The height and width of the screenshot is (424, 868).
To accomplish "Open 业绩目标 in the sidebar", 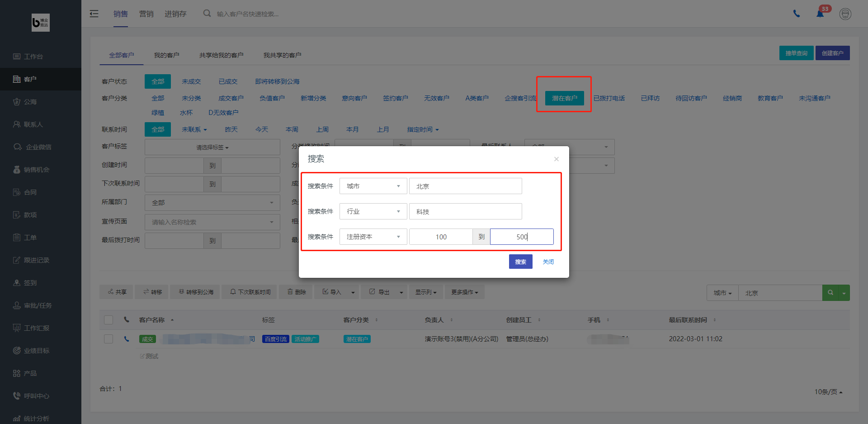I will pyautogui.click(x=41, y=351).
